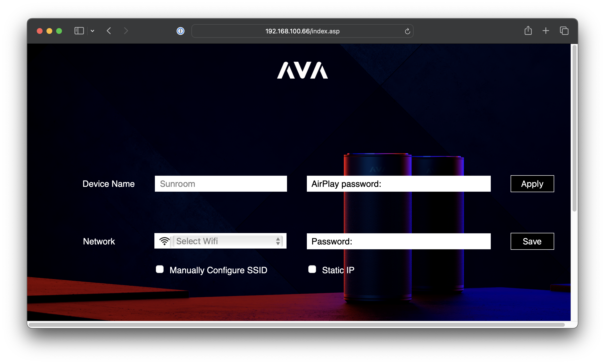Enable Static IP

(312, 269)
